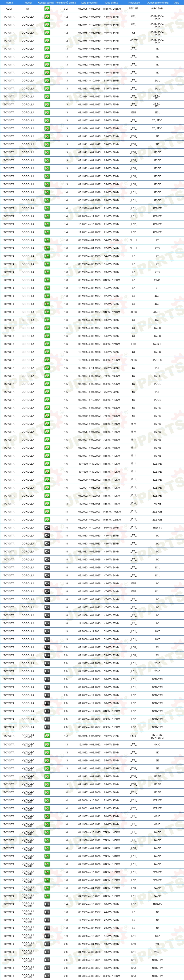This screenshot has width=184, height=980.
Task: Click the 'Opis' column header
Action: (176, 2)
